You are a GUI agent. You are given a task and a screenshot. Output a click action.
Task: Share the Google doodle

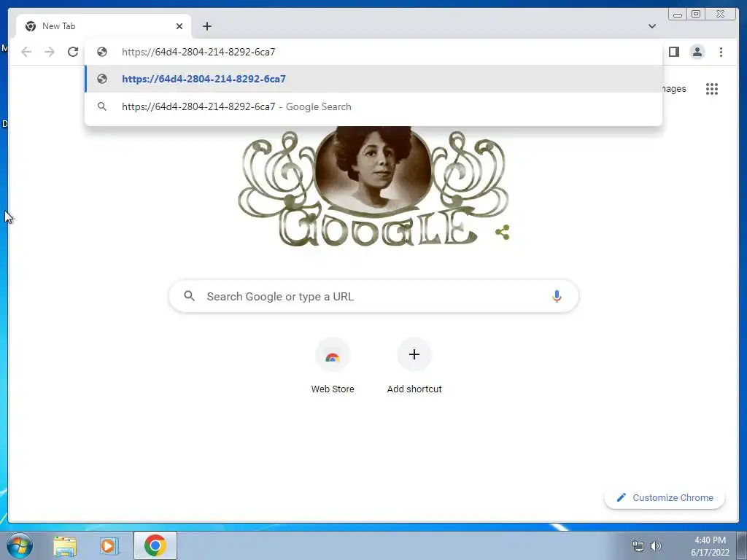pyautogui.click(x=503, y=233)
